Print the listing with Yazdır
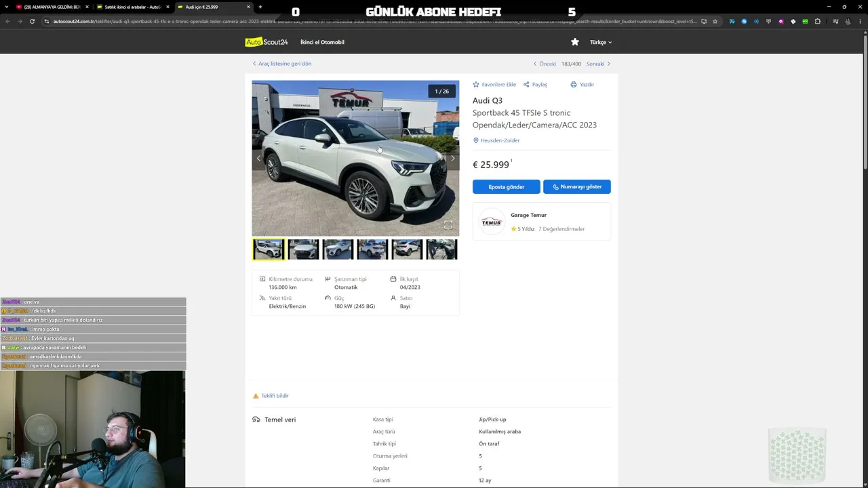The height and width of the screenshot is (488, 868). click(x=582, y=85)
